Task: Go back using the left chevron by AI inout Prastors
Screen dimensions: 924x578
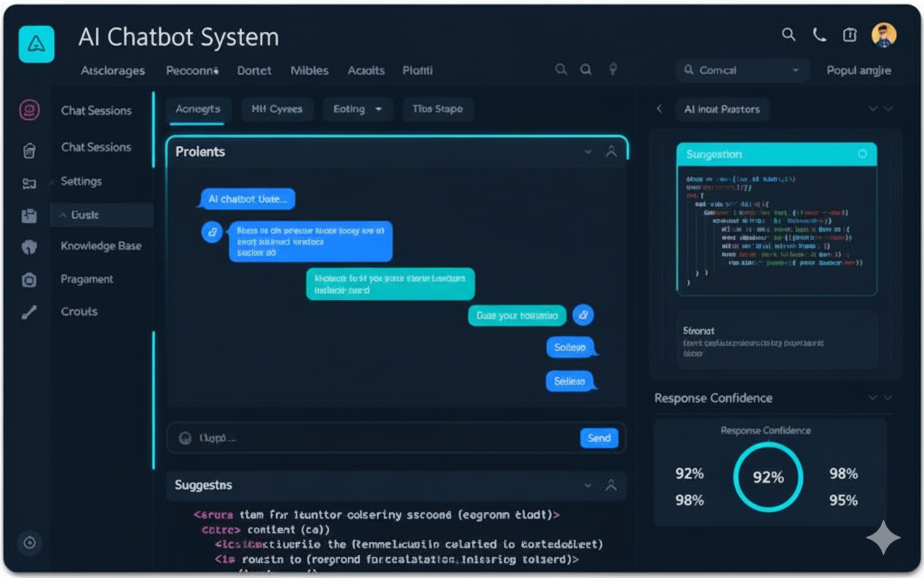Action: [x=658, y=108]
